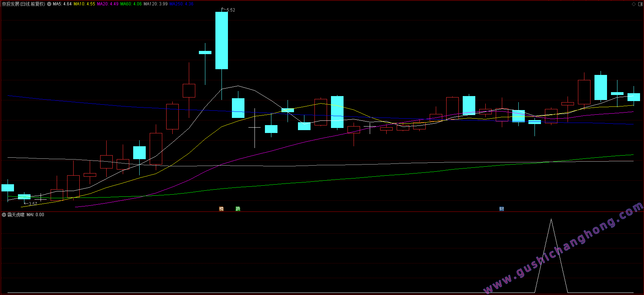The height and width of the screenshot is (295, 644).
Task: Click the 3.57 low price label
Action: pos(33,204)
